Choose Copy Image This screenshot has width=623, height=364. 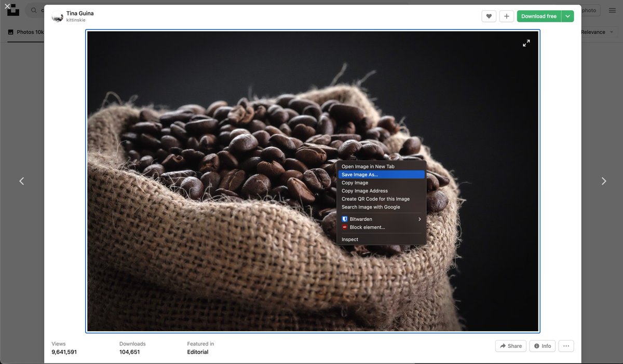(382, 183)
